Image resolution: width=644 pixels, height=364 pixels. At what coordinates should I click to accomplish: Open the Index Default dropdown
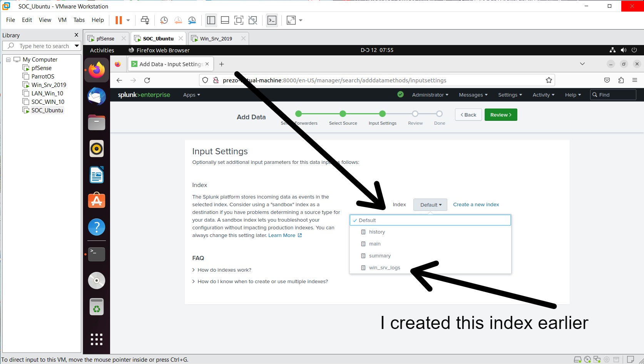(430, 205)
